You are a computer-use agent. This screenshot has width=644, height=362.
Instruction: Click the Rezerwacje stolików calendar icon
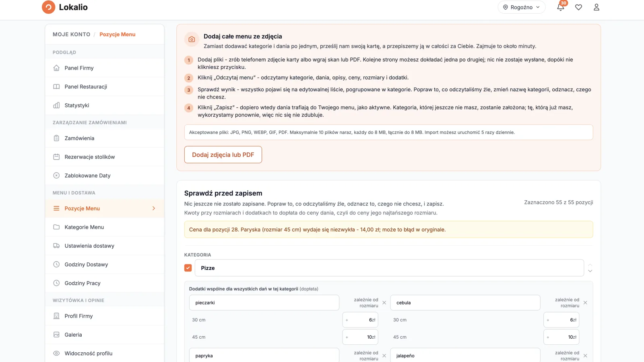(56, 157)
